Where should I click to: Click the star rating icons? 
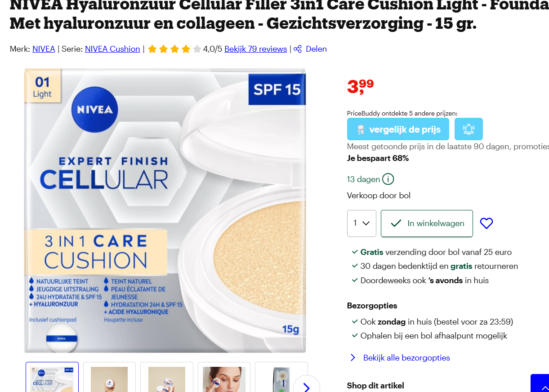(174, 49)
